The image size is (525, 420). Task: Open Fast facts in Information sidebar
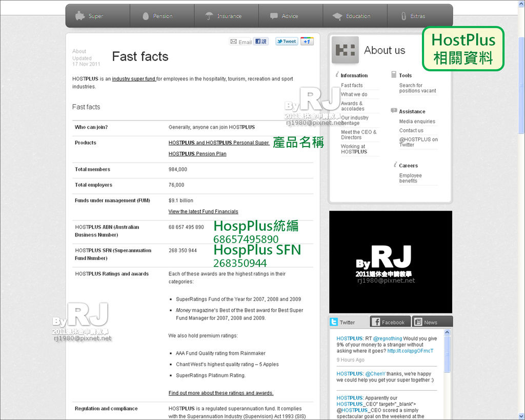pos(352,86)
